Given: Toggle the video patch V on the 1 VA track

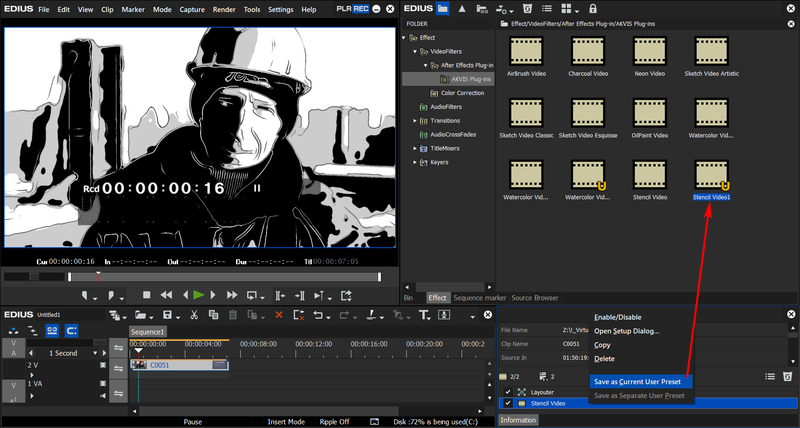Looking at the screenshot, I should [x=14, y=385].
